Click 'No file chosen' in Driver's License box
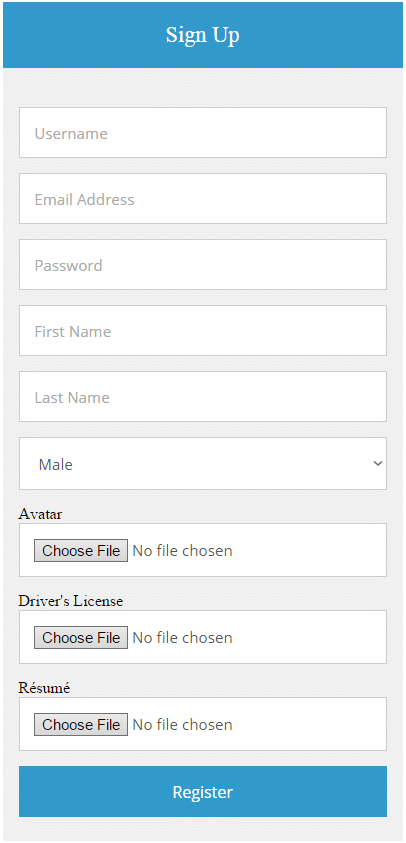Image resolution: width=406 pixels, height=843 pixels. [x=182, y=638]
